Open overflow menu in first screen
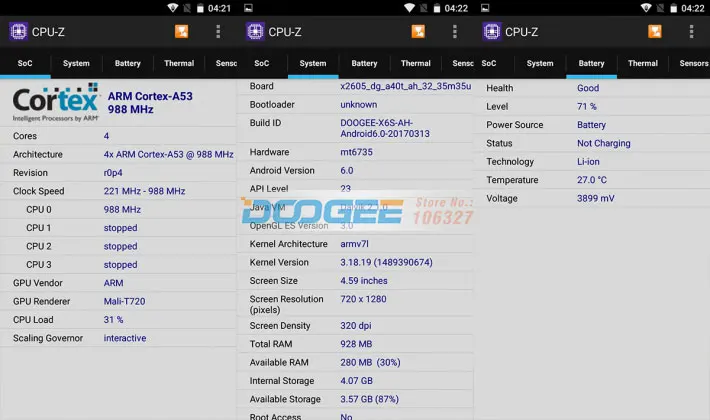This screenshot has height=420, width=710. point(218,32)
